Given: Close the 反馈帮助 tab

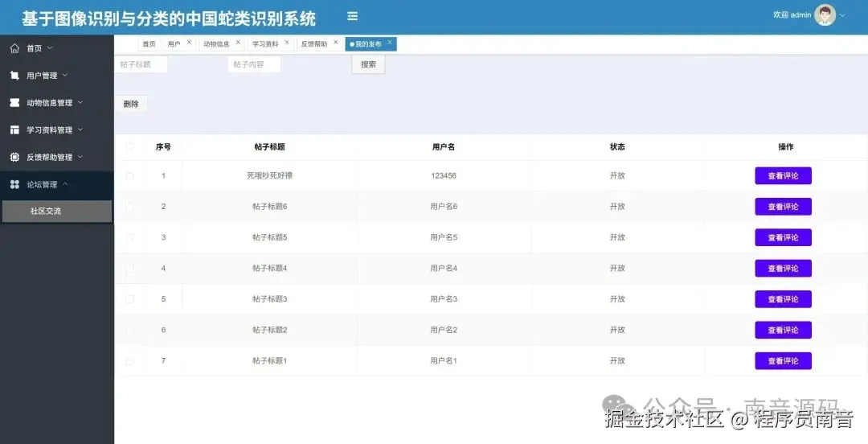Looking at the screenshot, I should point(335,42).
